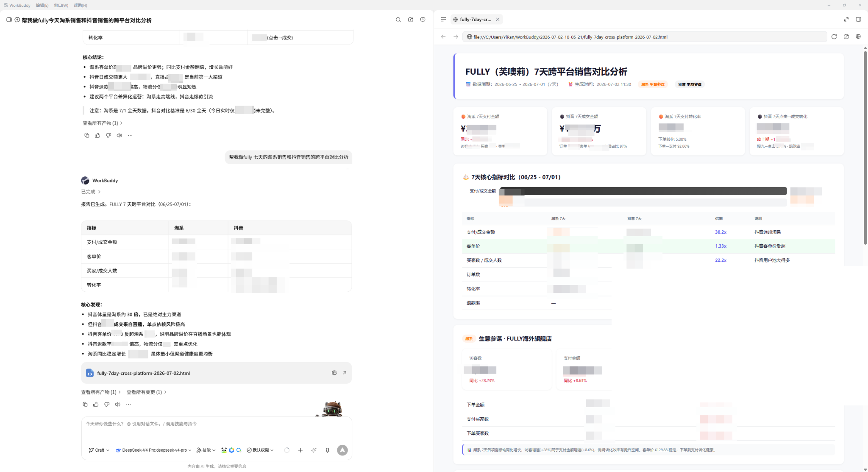Click the 30.2x ratio value
The height and width of the screenshot is (472, 868).
(721, 232)
